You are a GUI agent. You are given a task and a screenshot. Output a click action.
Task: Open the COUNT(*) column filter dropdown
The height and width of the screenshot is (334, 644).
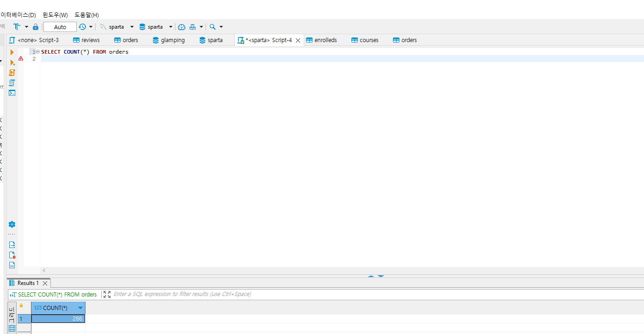(x=80, y=308)
